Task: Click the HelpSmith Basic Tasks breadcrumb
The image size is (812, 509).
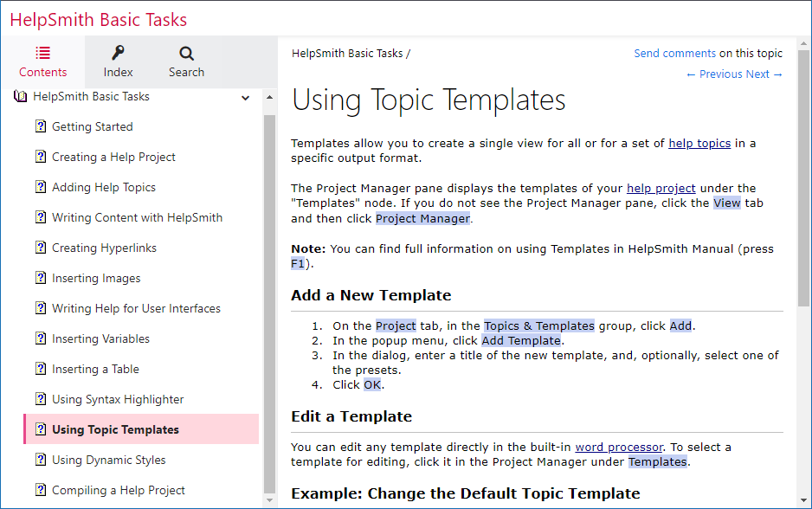Action: click(347, 54)
